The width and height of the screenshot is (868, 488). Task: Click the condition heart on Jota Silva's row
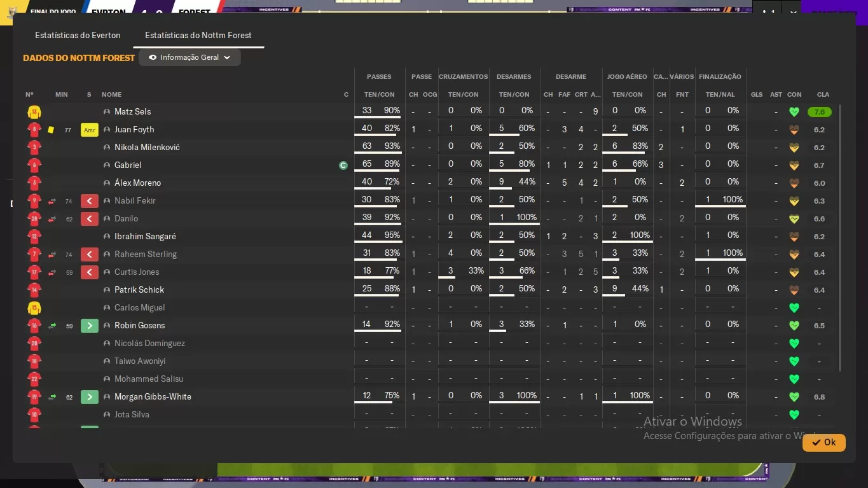[794, 415]
